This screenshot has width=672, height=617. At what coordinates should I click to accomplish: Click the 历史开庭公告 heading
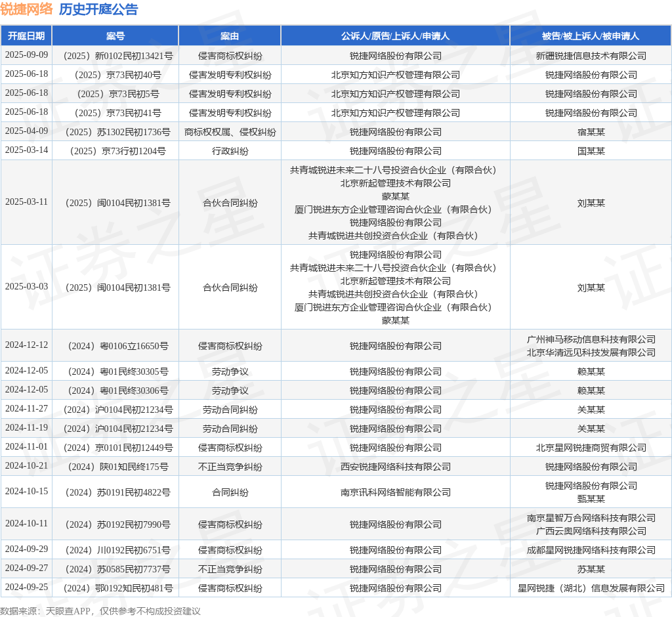(x=98, y=9)
